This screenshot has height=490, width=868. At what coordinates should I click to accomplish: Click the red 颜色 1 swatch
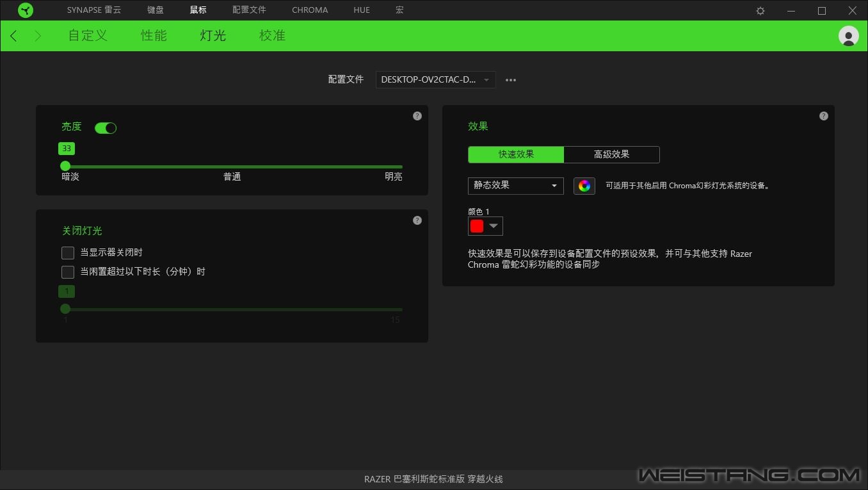click(477, 226)
